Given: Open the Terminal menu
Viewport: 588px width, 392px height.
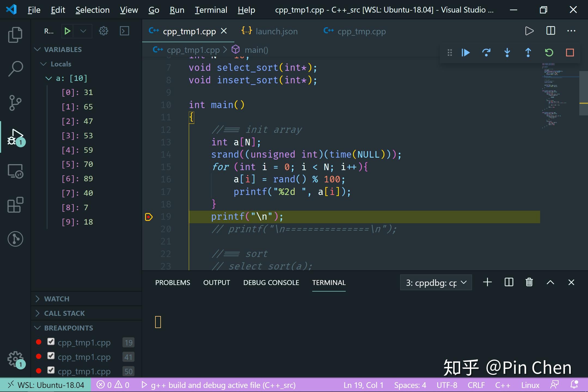Looking at the screenshot, I should pyautogui.click(x=211, y=10).
